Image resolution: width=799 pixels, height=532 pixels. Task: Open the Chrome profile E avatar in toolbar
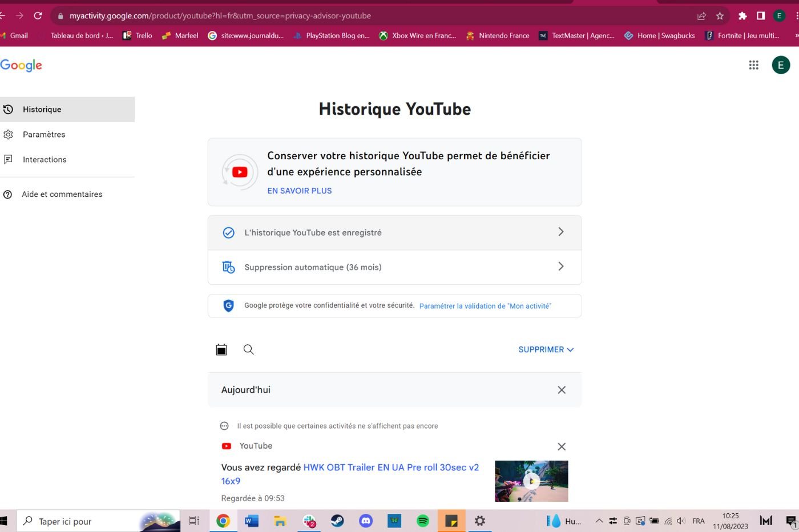tap(779, 15)
